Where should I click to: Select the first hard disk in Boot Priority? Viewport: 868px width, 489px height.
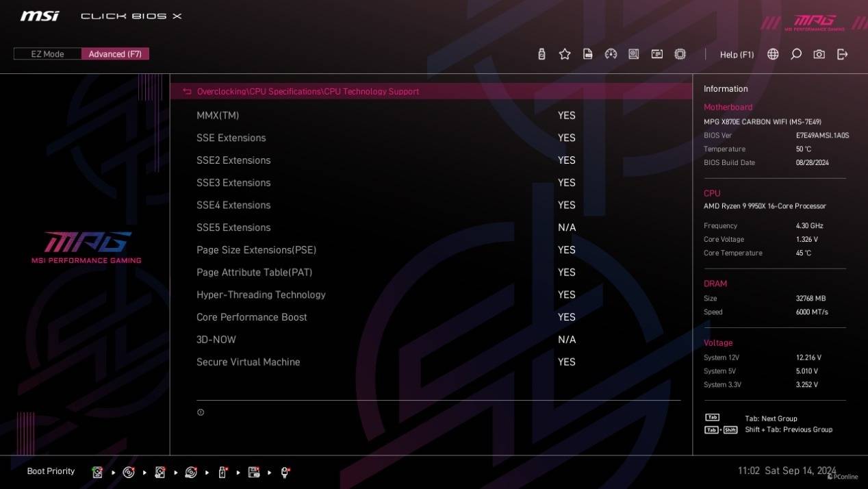(x=97, y=472)
